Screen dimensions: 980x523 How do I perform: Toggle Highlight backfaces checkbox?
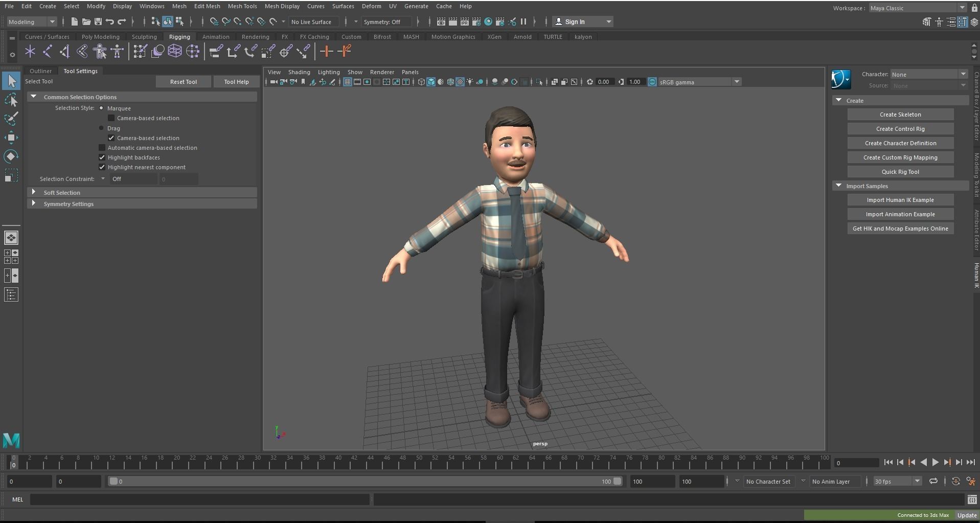tap(102, 157)
